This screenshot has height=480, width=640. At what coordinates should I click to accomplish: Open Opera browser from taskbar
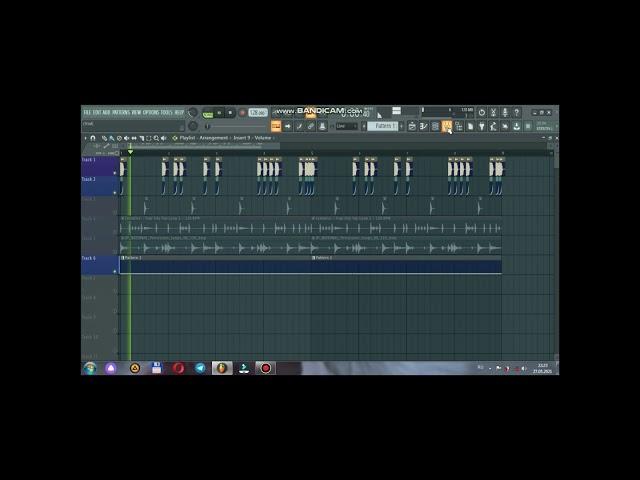tap(178, 368)
